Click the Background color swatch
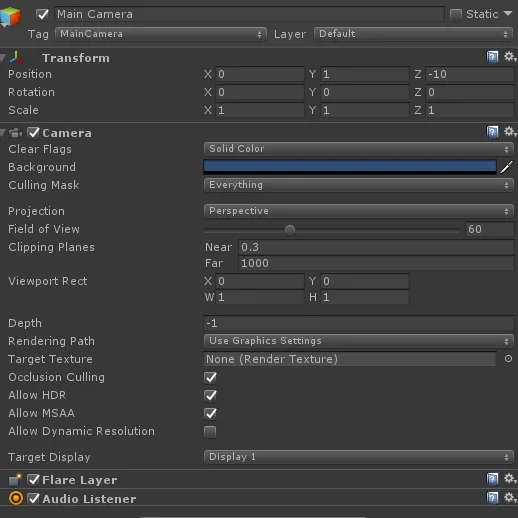Viewport: 518px width, 518px height. (x=350, y=167)
